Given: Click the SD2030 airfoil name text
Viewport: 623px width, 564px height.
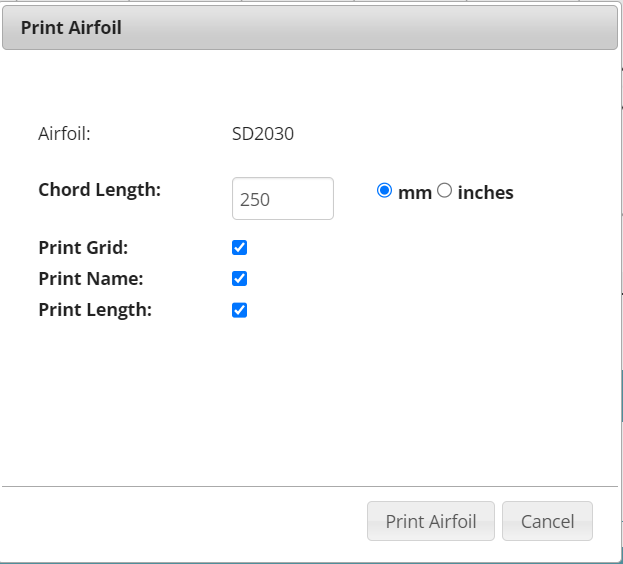Looking at the screenshot, I should 263,134.
